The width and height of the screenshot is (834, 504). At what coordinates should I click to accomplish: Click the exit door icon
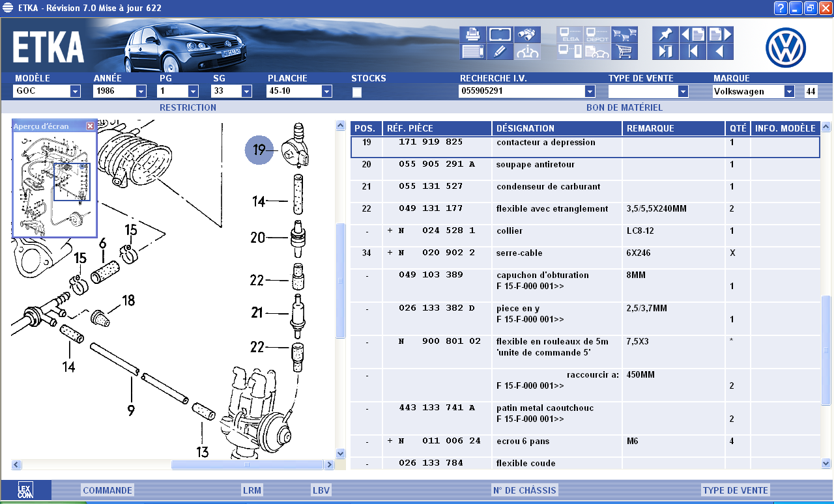tap(665, 52)
